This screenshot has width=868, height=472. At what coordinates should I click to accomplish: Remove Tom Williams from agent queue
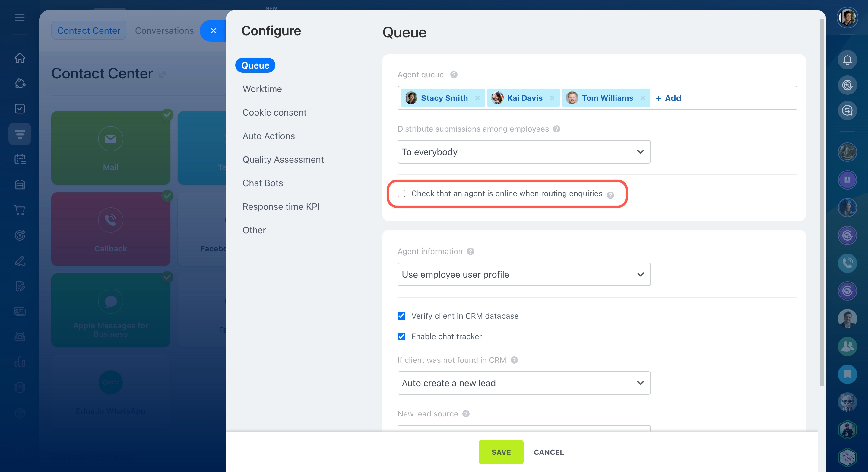643,98
